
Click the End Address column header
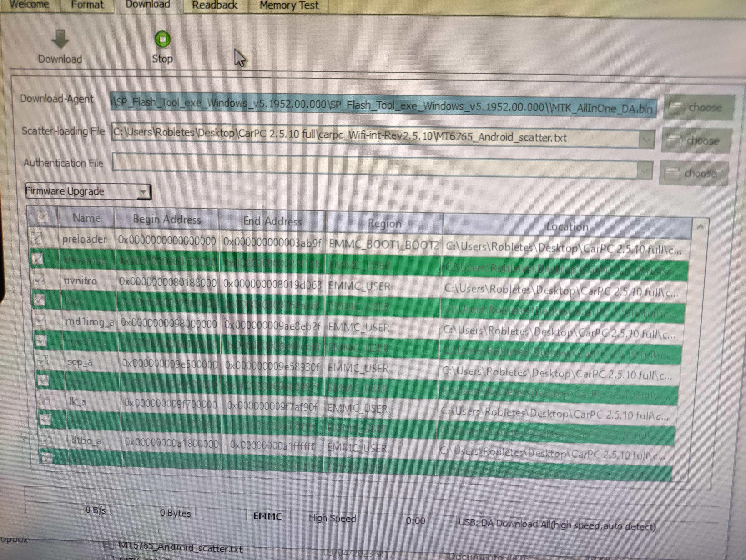(272, 221)
